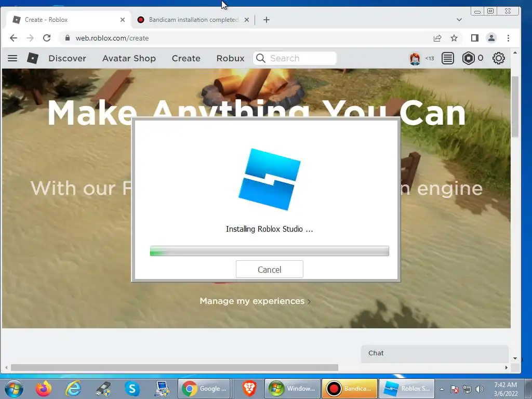Open the volume speaker tray icon
532x399 pixels.
click(x=479, y=389)
